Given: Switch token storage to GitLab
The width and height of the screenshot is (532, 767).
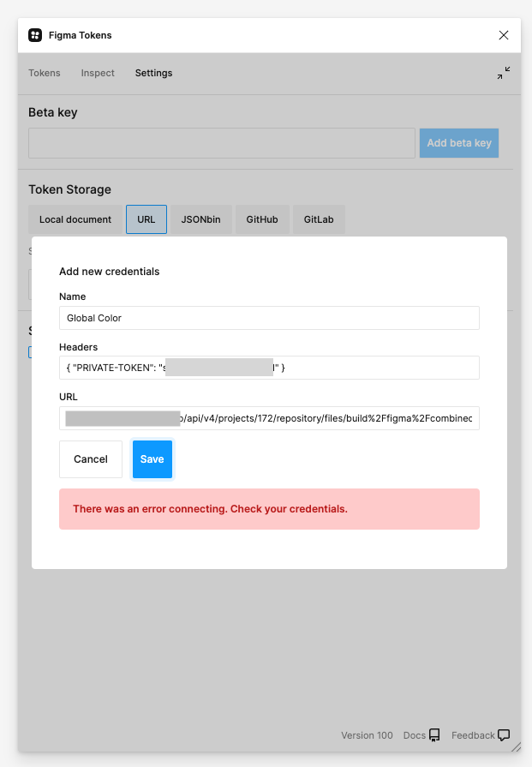Looking at the screenshot, I should [x=318, y=219].
